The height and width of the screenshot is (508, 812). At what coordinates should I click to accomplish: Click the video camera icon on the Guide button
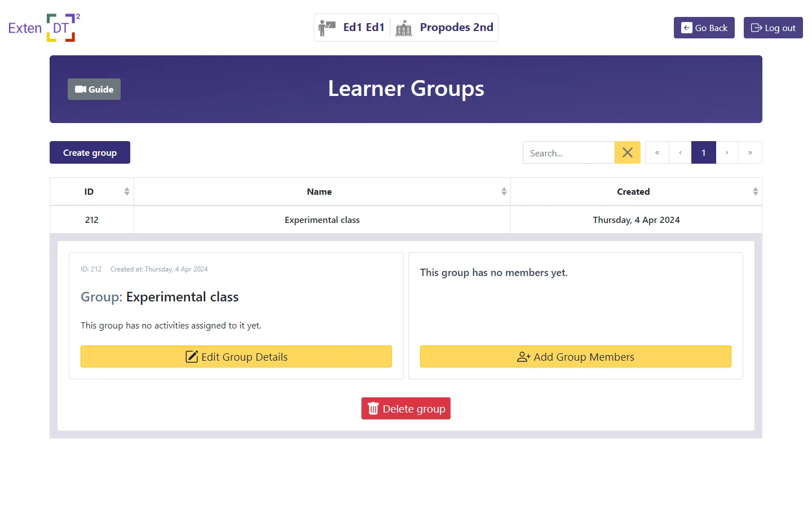coord(80,89)
